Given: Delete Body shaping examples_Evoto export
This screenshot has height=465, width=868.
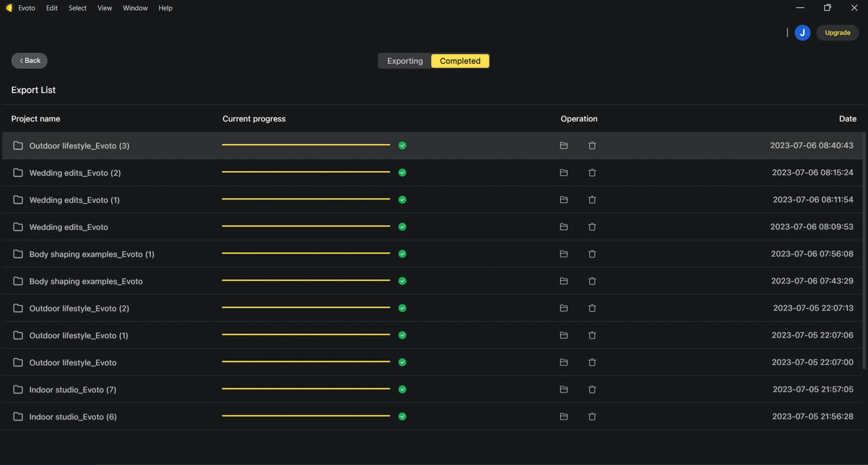Looking at the screenshot, I should pyautogui.click(x=592, y=281).
